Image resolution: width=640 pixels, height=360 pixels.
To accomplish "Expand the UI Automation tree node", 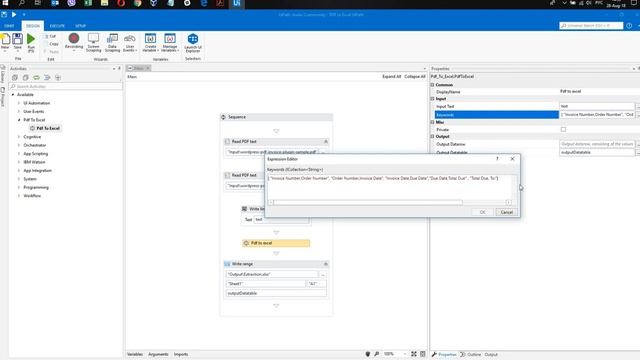I will coord(19,103).
